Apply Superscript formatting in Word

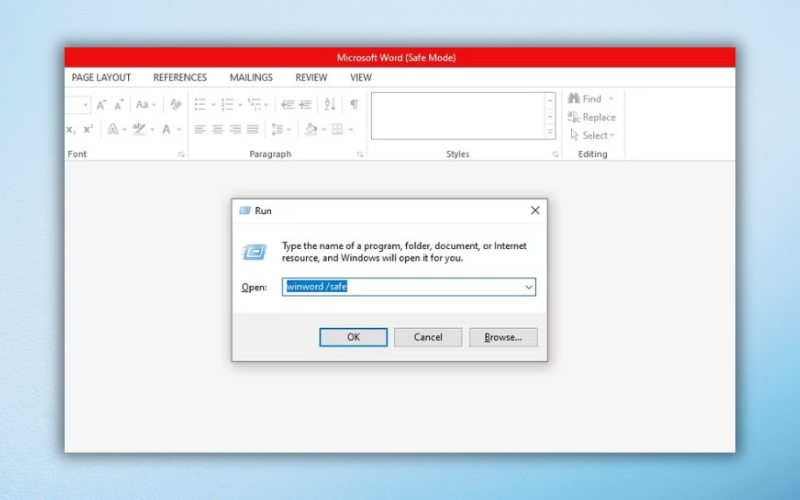click(x=88, y=129)
